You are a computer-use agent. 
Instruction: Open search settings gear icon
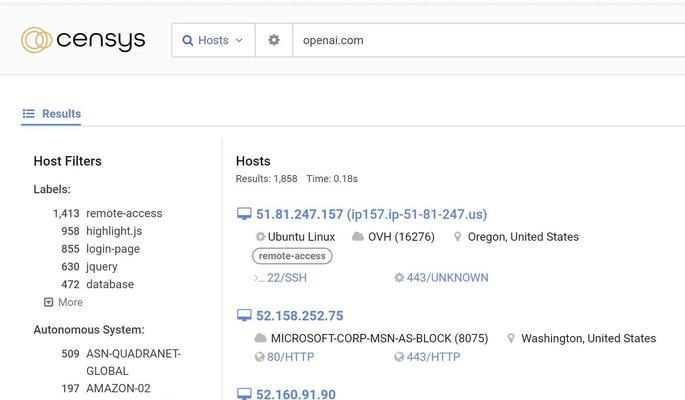click(274, 40)
